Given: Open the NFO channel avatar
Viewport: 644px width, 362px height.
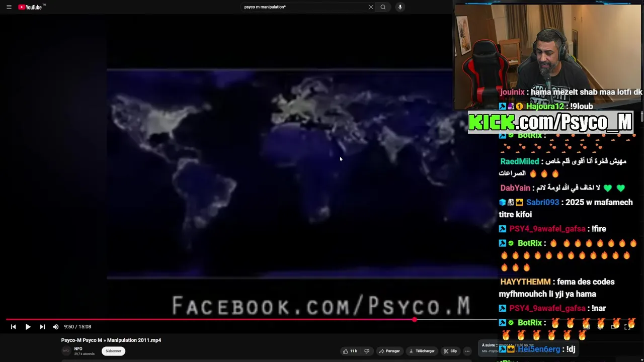Looking at the screenshot, I should click(x=66, y=351).
